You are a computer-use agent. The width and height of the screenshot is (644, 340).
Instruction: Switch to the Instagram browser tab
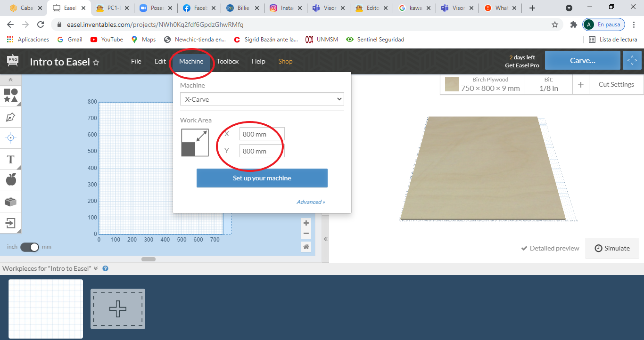tap(286, 8)
